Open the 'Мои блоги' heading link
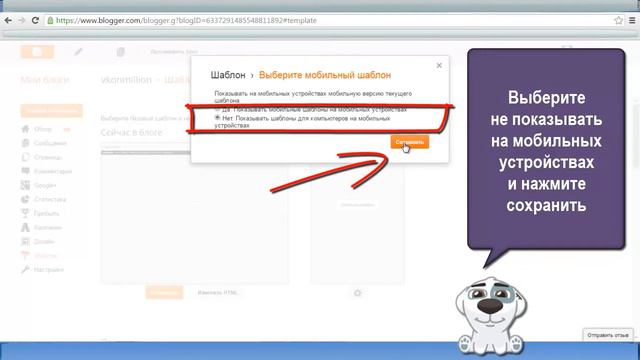 point(45,80)
